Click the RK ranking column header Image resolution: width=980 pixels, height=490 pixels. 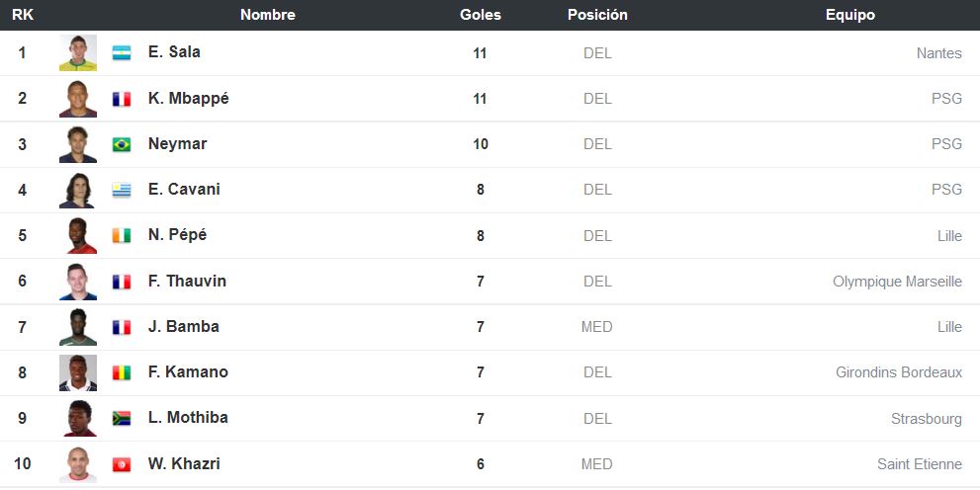tap(23, 15)
